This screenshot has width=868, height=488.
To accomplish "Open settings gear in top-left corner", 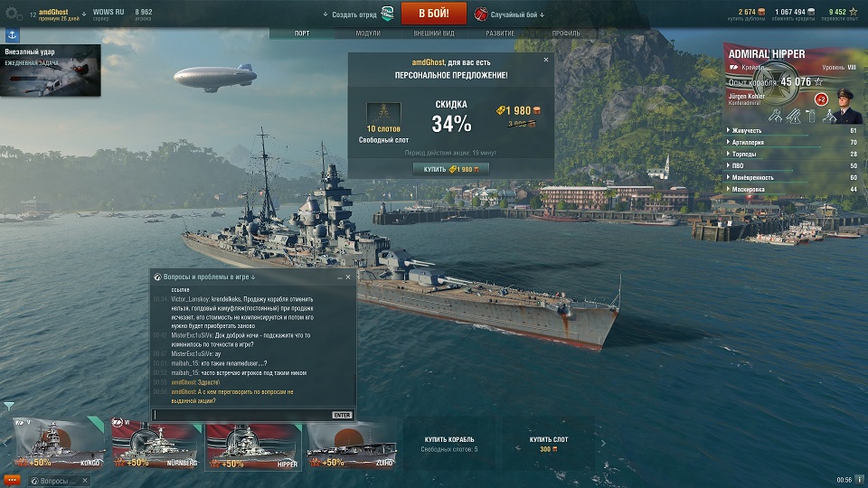I will pos(13,14).
